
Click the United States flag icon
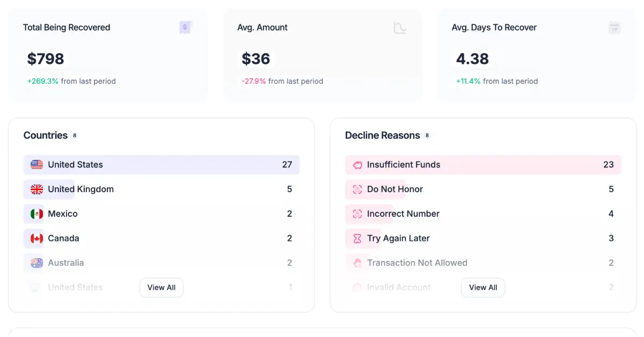pos(36,165)
